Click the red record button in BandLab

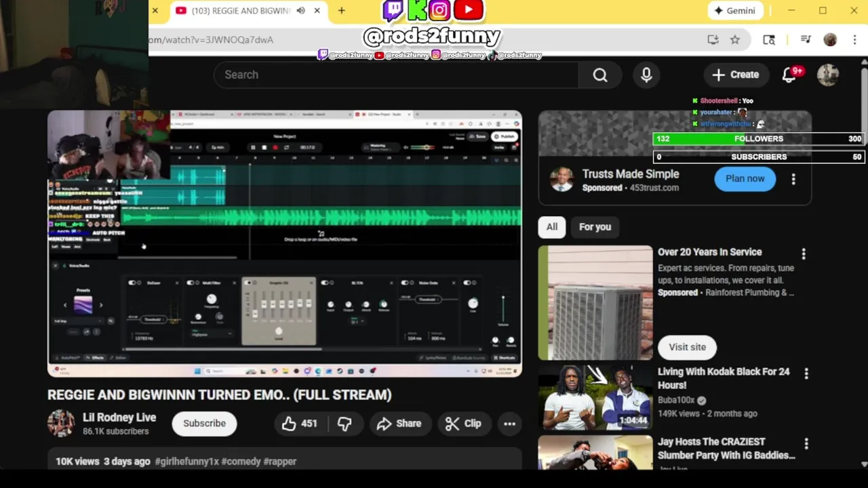click(x=275, y=147)
